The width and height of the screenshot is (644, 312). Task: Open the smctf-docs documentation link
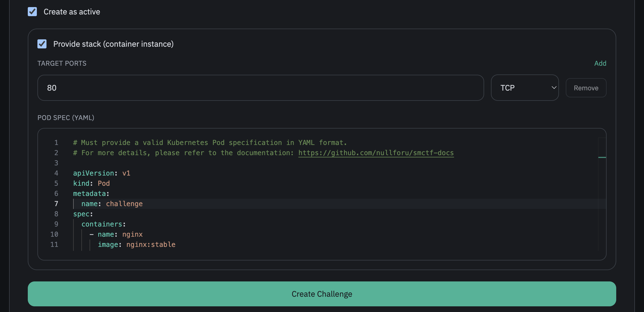376,153
